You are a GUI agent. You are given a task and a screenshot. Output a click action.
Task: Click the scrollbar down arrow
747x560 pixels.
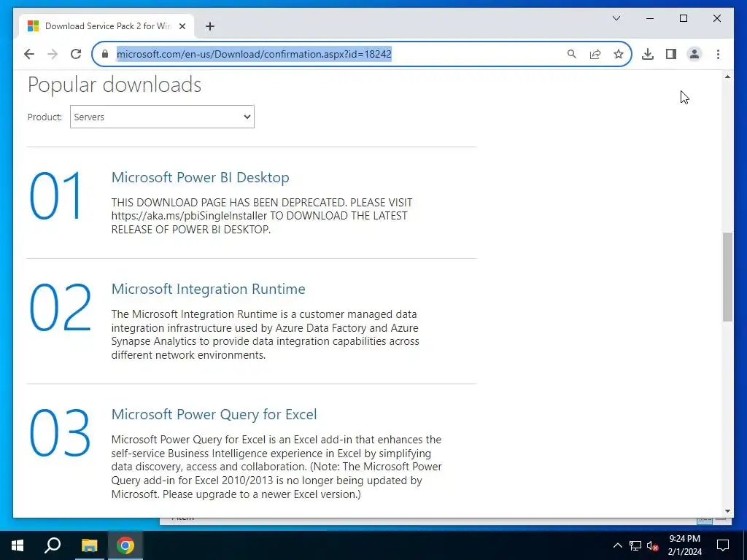point(727,511)
